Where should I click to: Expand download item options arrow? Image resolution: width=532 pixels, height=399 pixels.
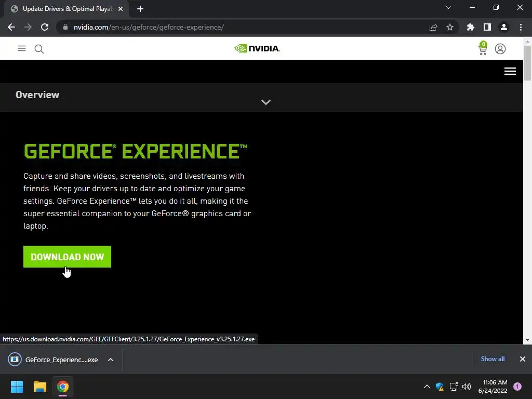(111, 360)
